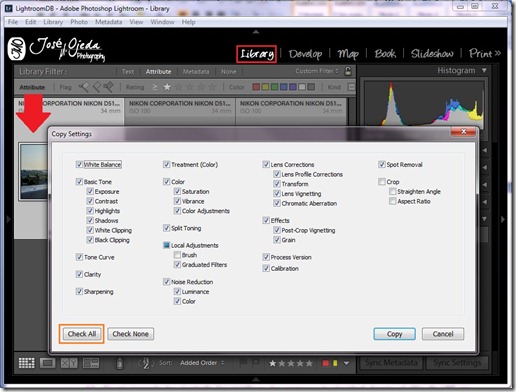Toggle Exposure checkbox
Screen dimensions: 516x392
click(x=90, y=191)
